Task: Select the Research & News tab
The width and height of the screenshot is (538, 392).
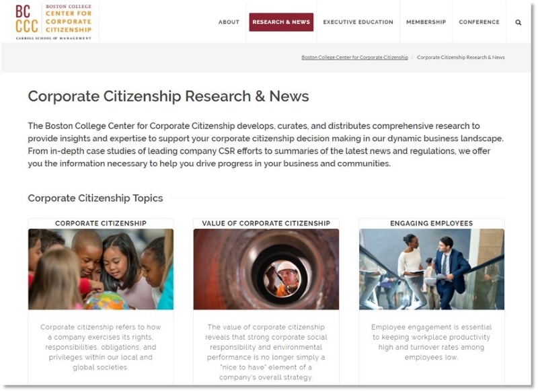Action: click(x=281, y=22)
